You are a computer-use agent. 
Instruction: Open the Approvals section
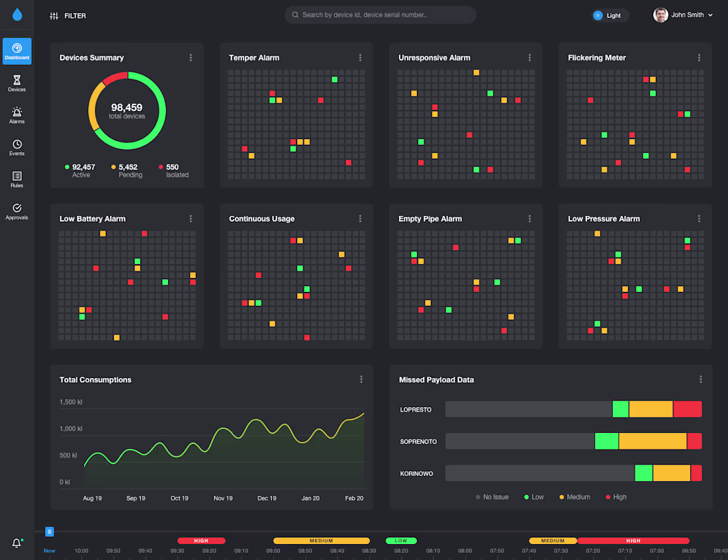[x=17, y=211]
